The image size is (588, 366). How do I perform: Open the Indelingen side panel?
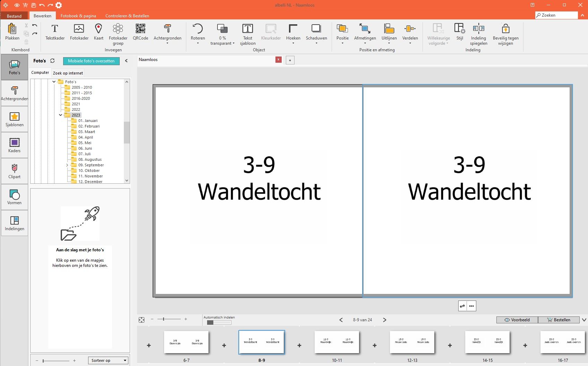[x=14, y=224]
